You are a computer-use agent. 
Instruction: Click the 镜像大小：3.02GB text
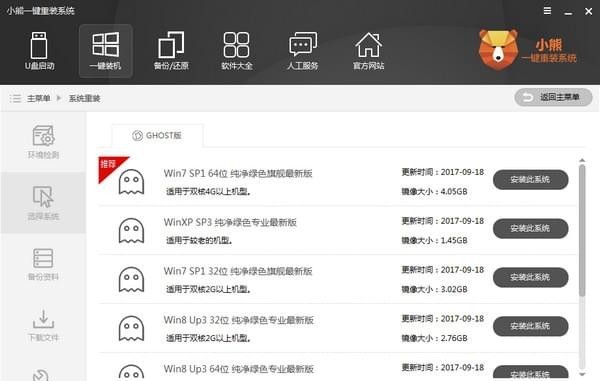click(x=434, y=290)
